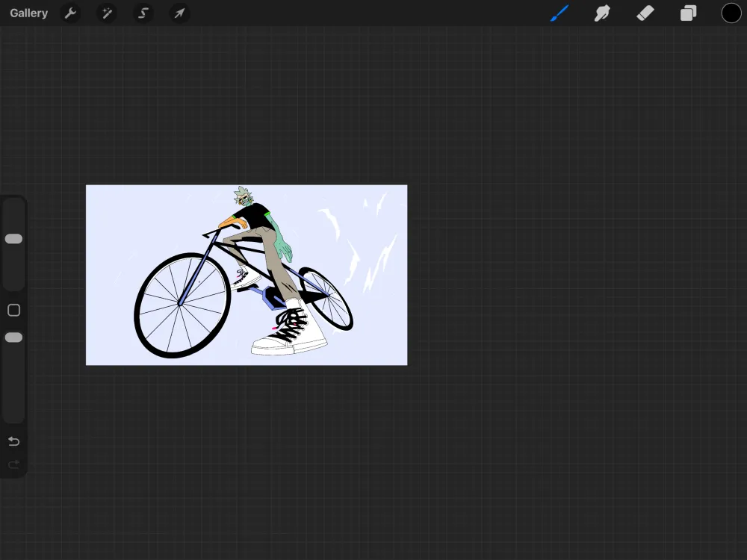Click the brush size slider handle
Viewport: 747px width, 560px height.
pyautogui.click(x=13, y=239)
